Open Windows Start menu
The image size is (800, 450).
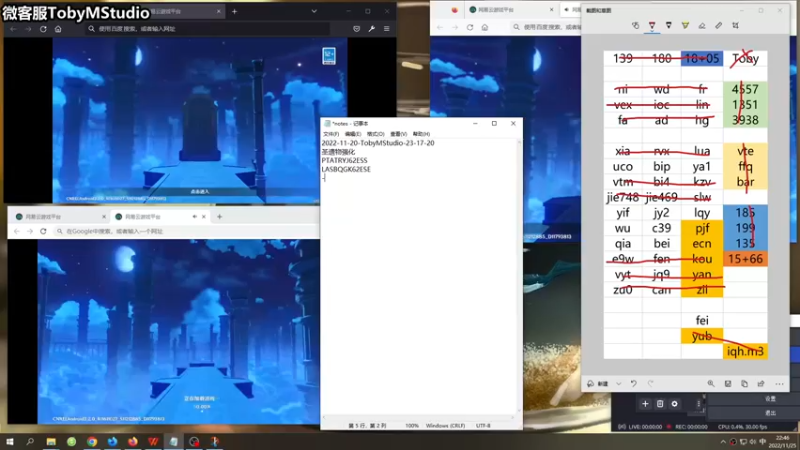(x=10, y=441)
